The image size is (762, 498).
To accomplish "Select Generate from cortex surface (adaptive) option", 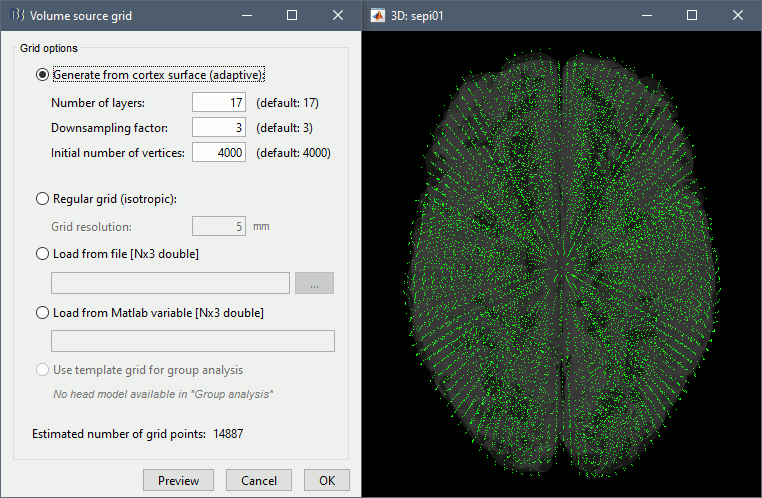I will pos(42,74).
